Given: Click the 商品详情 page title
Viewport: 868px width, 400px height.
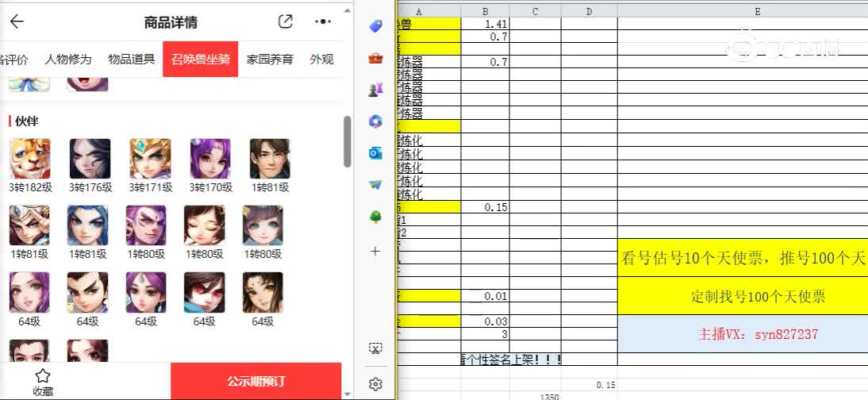Looking at the screenshot, I should click(x=171, y=22).
